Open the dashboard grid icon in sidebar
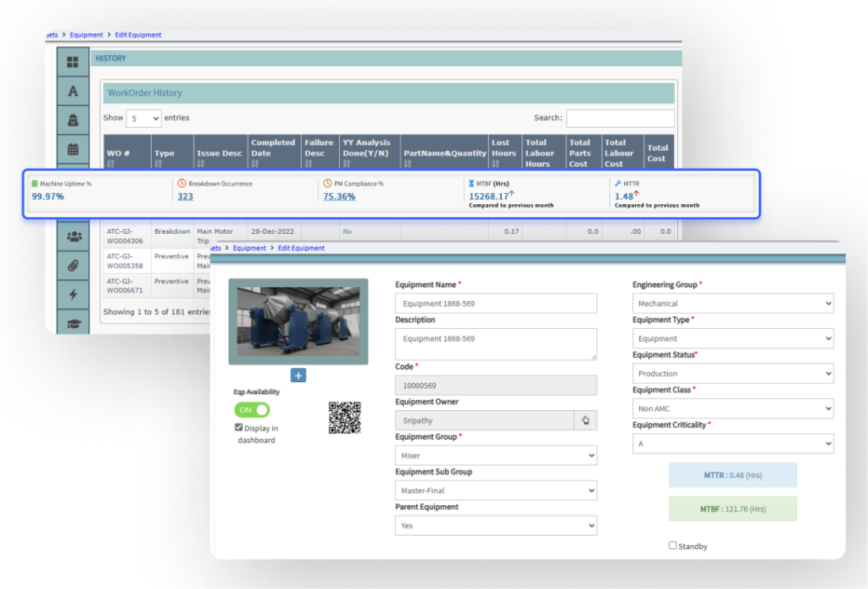This screenshot has width=868, height=589. 73,62
